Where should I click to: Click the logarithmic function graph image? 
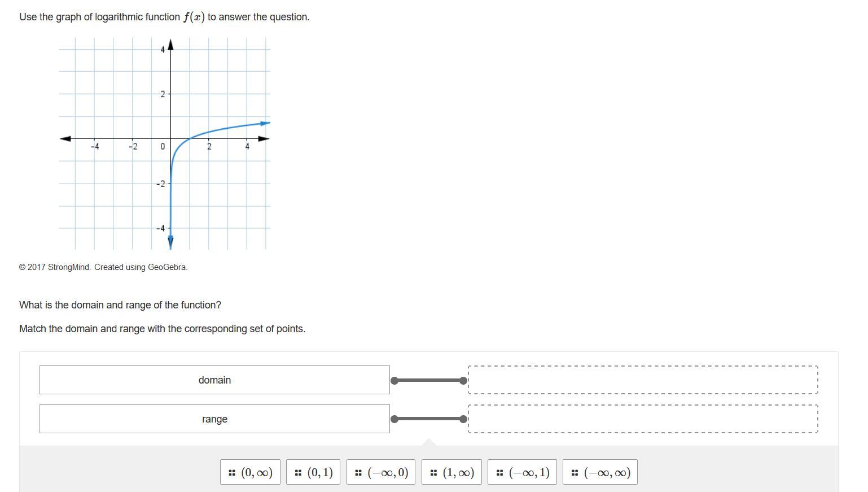[x=165, y=143]
